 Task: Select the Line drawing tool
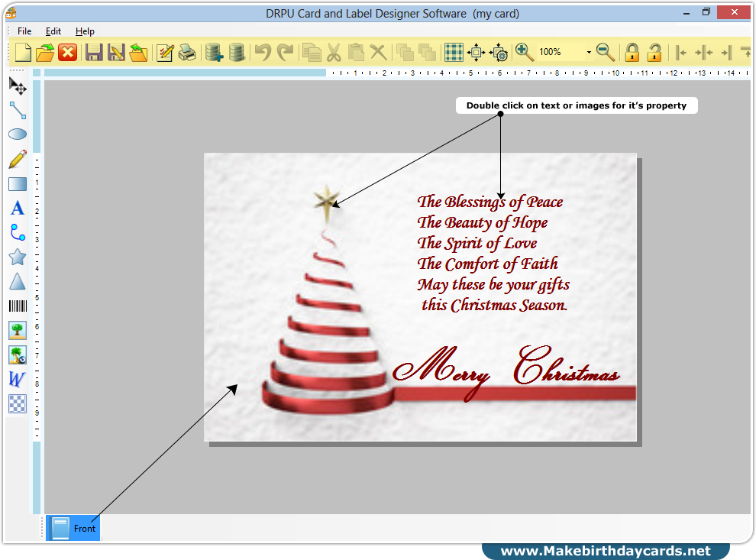coord(18,111)
